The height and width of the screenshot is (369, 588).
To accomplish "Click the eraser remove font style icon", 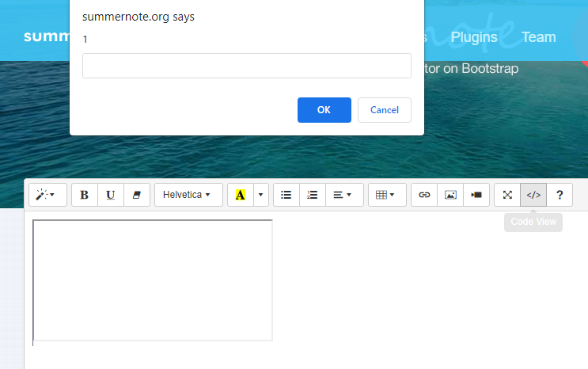I will click(x=137, y=195).
